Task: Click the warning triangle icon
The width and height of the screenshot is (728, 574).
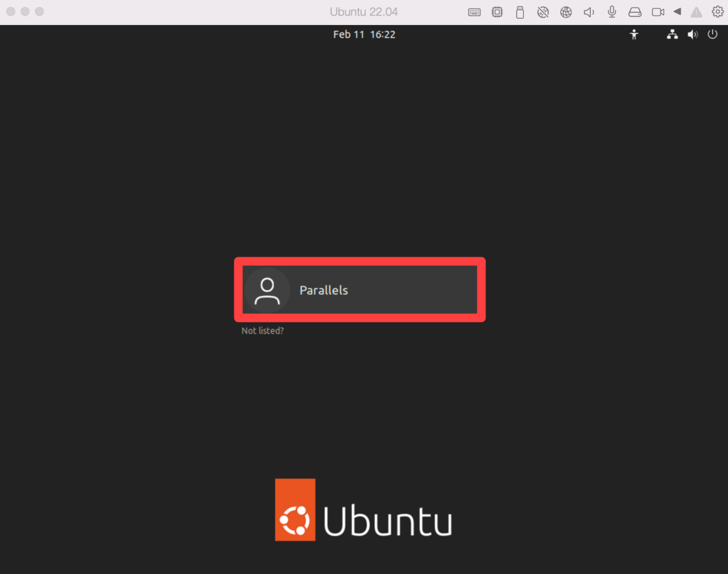Action: pos(696,11)
